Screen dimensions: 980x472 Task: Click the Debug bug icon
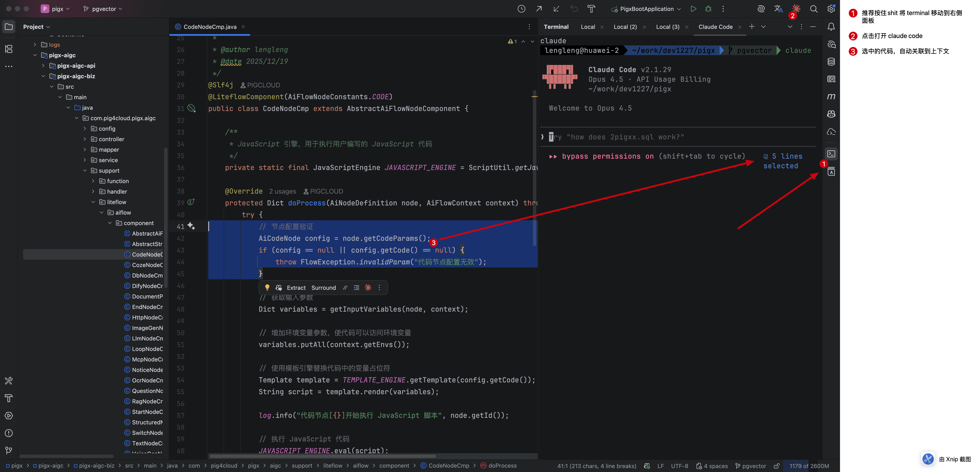click(x=708, y=9)
